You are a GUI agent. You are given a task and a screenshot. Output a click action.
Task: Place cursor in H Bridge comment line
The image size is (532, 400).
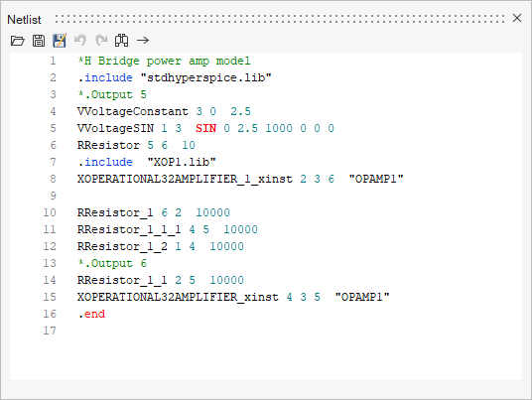[x=164, y=62]
